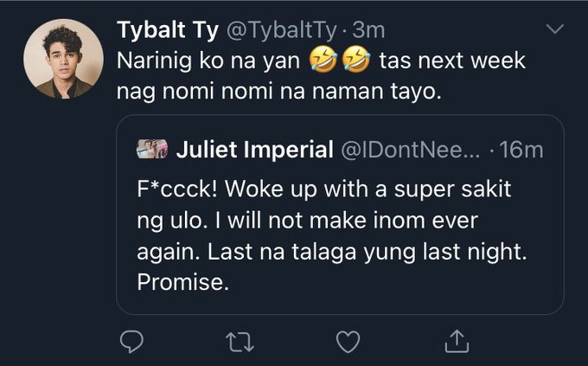Click the 'Narinig ko na yan' text

pos(216,61)
